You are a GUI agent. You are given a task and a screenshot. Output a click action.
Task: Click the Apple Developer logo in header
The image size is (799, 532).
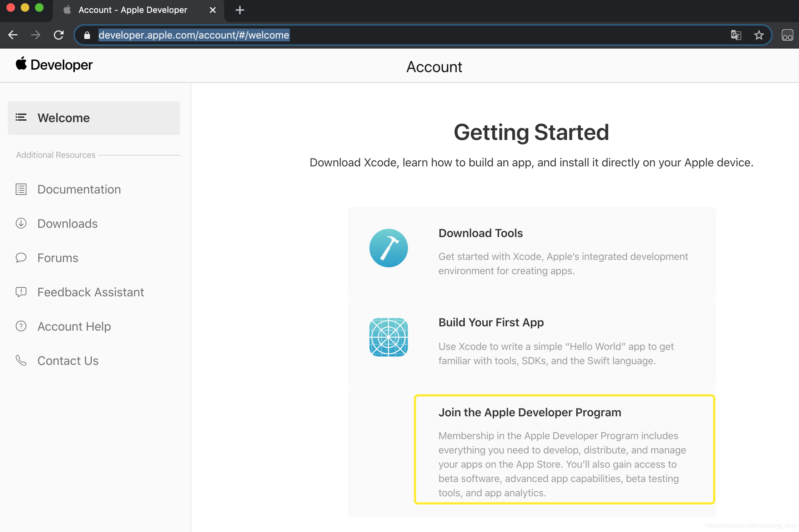point(54,65)
